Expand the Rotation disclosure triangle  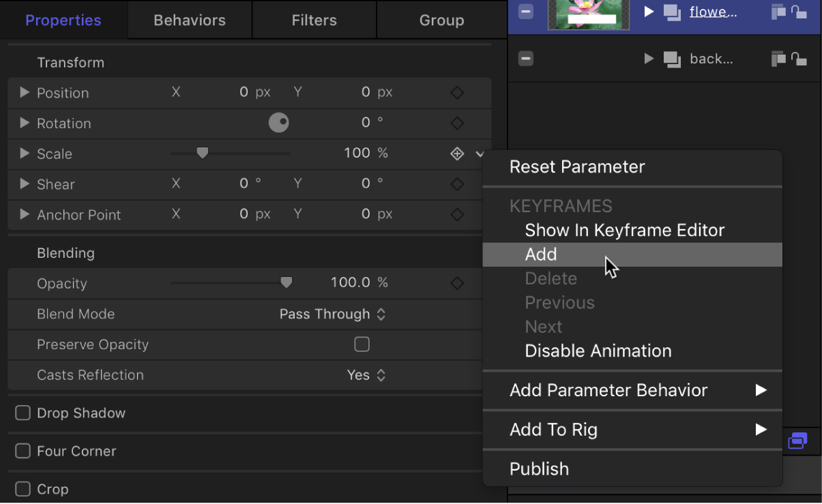tap(24, 123)
